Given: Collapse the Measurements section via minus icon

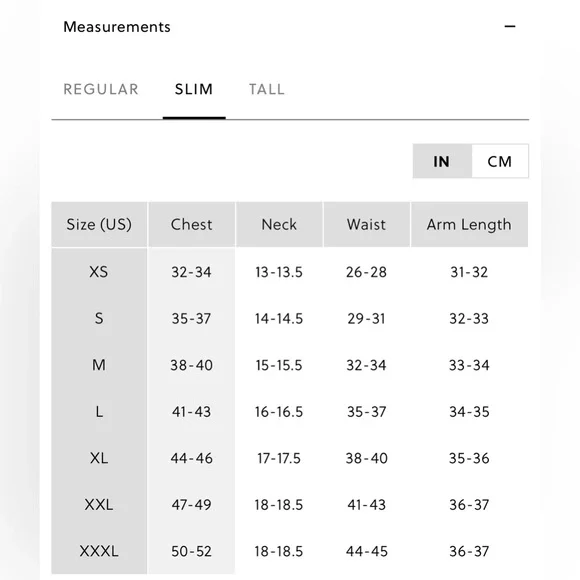Looking at the screenshot, I should (510, 26).
